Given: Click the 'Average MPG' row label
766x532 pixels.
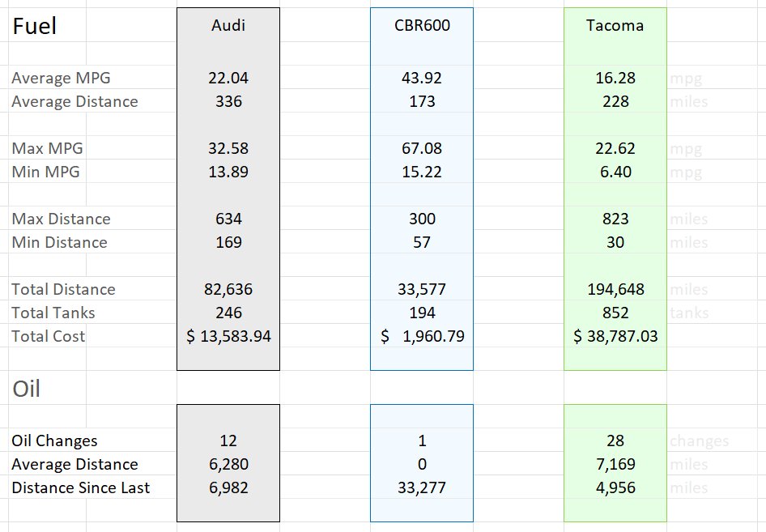Looking at the screenshot, I should click(x=61, y=79).
